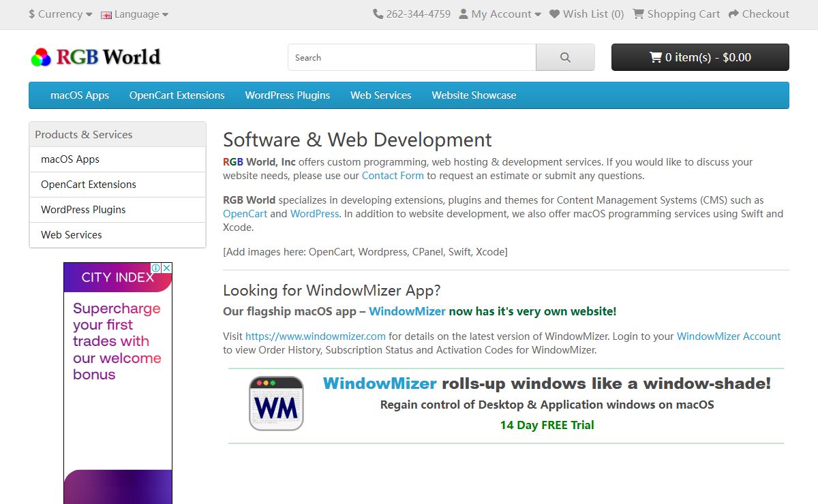Select Web Services in the sidebar list
Viewport: 818px width, 504px height.
coord(117,235)
